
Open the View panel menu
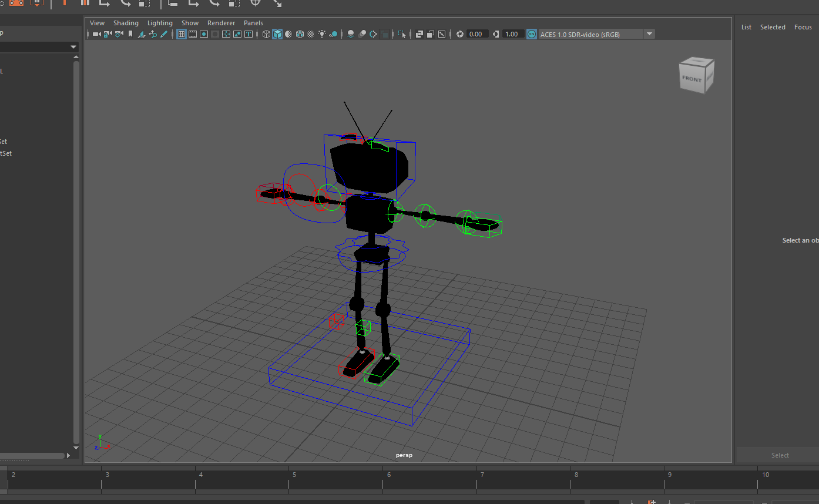click(97, 23)
